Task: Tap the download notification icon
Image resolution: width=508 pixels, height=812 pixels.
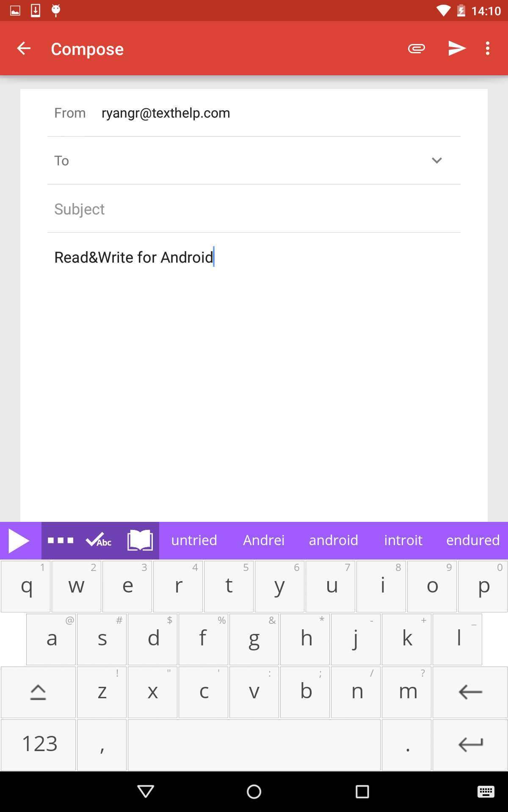Action: pyautogui.click(x=36, y=11)
